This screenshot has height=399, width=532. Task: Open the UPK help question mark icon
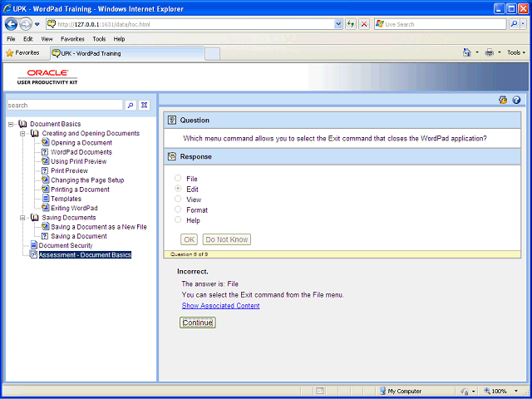point(516,100)
